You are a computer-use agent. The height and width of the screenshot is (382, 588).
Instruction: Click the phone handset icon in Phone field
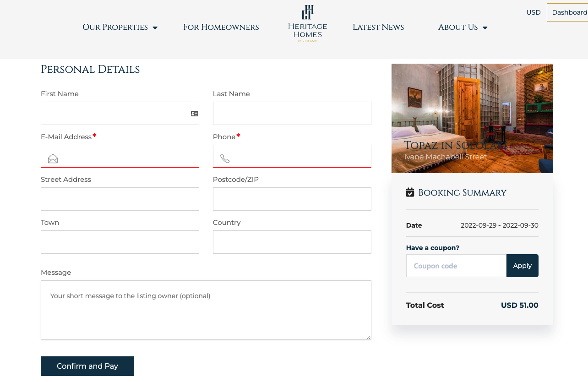tap(225, 159)
